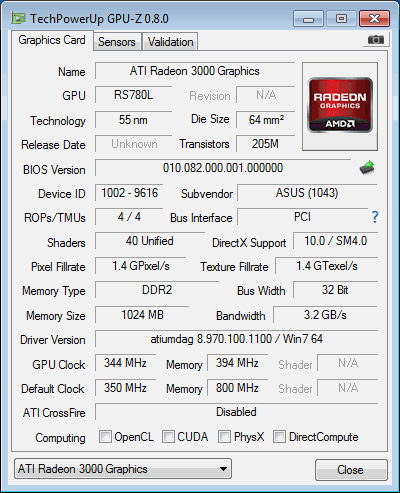Click the Bus Interface question mark
The image size is (400, 493).
375,217
